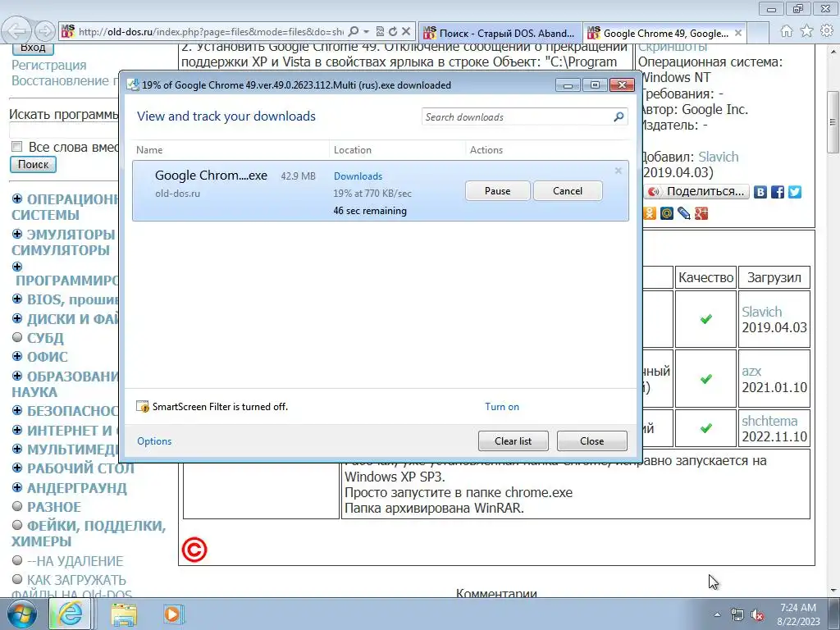Expand ОПЕРАЦИОННЫЕ СИСТЕМЫ category plus icon

[x=17, y=199]
